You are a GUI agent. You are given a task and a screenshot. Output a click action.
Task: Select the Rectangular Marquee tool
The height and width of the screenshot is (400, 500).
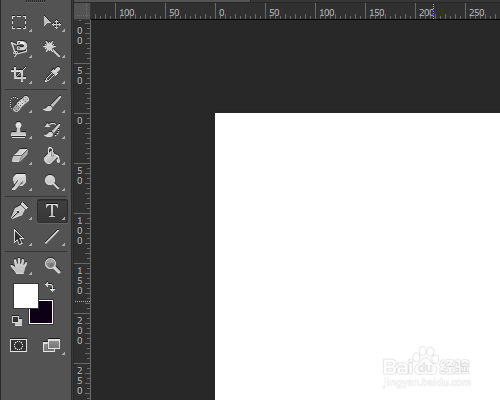[x=19, y=22]
